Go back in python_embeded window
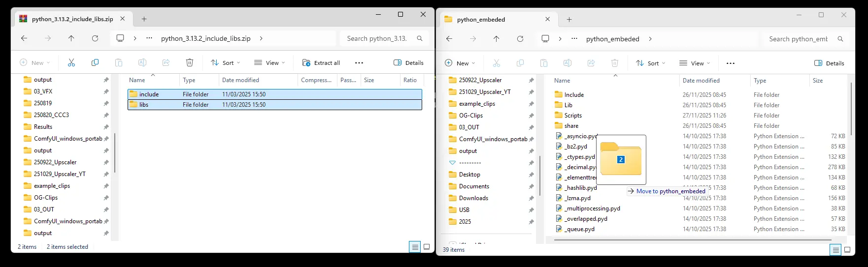The width and height of the screenshot is (868, 267). [449, 39]
